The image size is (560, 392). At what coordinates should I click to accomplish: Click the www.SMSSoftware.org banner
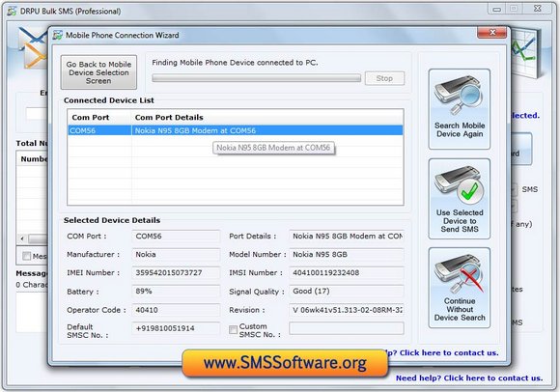pyautogui.click(x=285, y=363)
